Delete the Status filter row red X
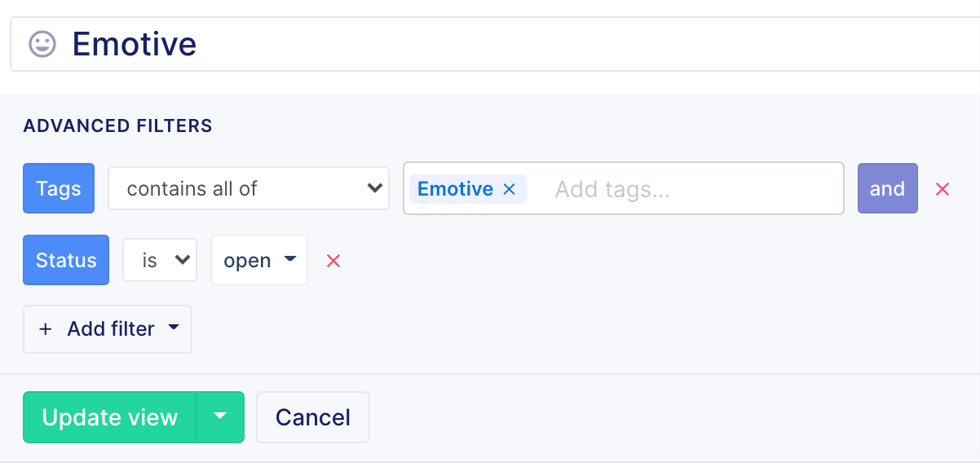This screenshot has height=471, width=980. [333, 261]
